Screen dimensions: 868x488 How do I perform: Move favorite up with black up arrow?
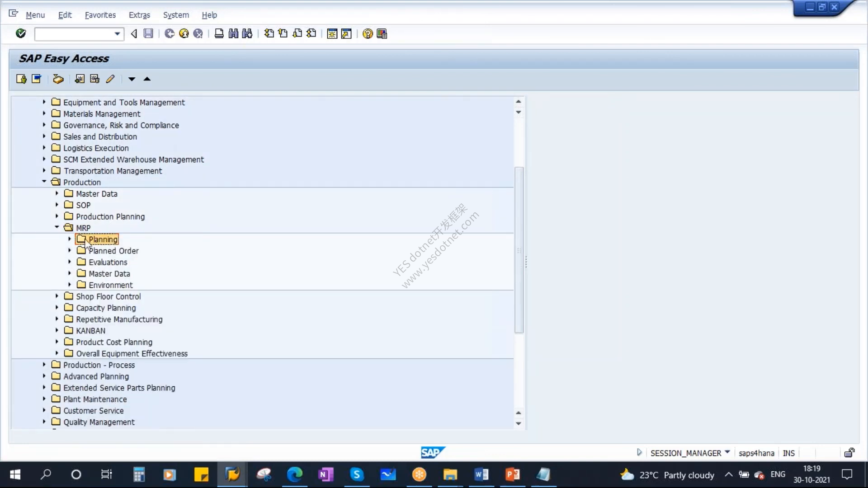pos(147,79)
